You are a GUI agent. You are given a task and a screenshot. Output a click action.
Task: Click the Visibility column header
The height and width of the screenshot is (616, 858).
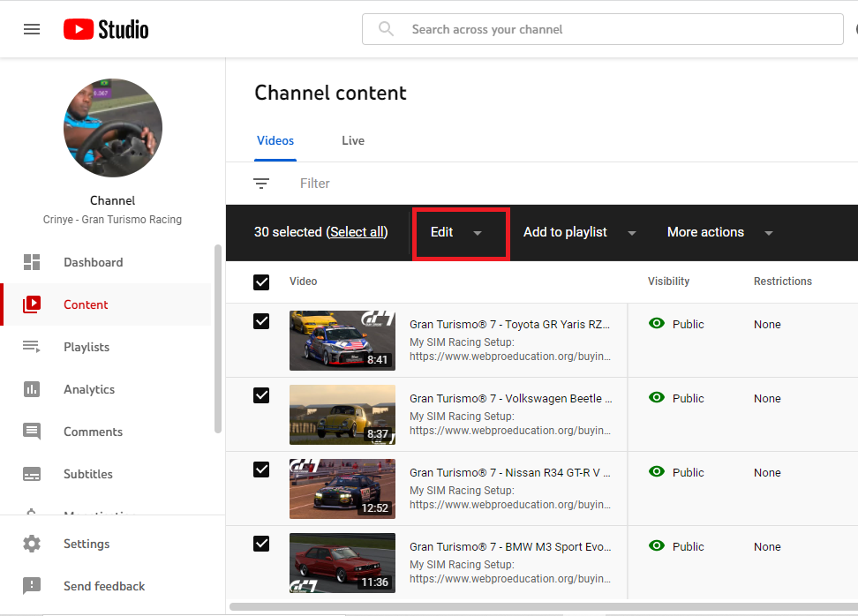[x=669, y=282]
